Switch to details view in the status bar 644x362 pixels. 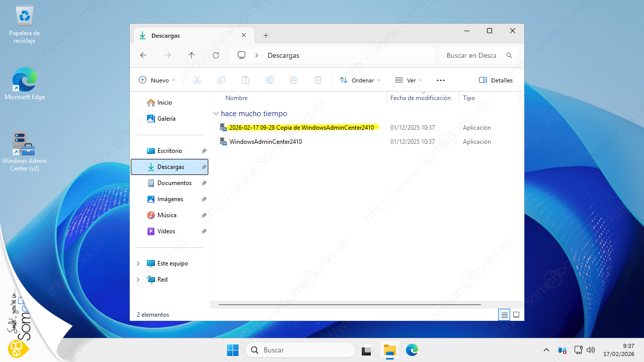504,315
